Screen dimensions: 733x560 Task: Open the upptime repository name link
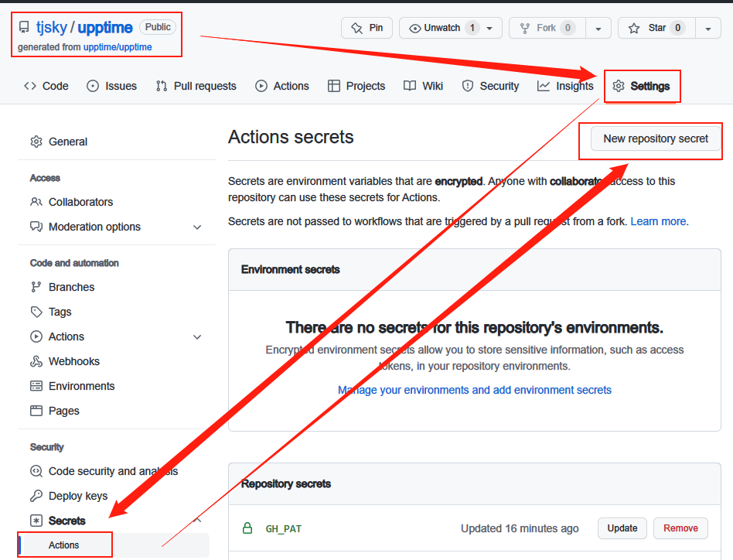tap(105, 28)
